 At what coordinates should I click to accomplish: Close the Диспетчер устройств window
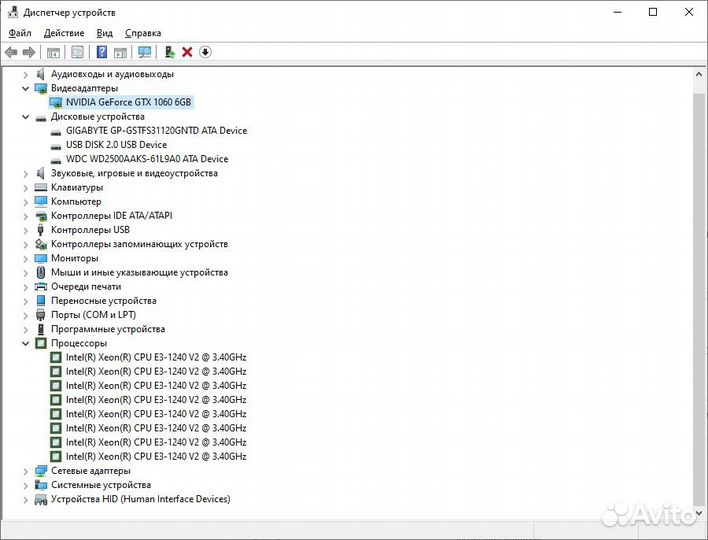tap(689, 12)
